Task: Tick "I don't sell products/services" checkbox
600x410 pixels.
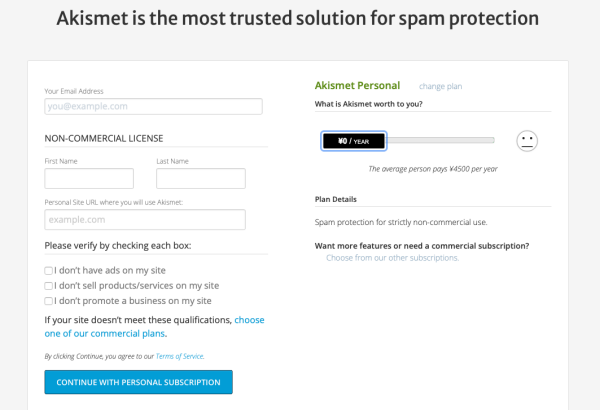Action: click(x=49, y=285)
